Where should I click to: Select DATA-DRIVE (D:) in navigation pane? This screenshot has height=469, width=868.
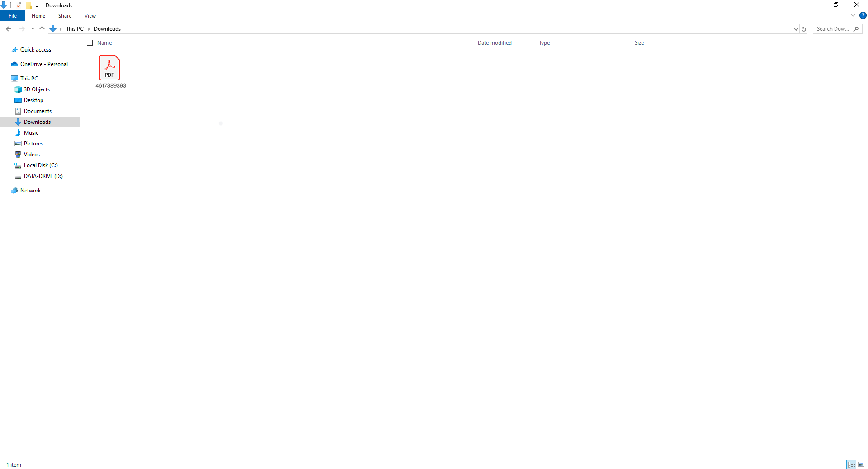click(x=43, y=176)
